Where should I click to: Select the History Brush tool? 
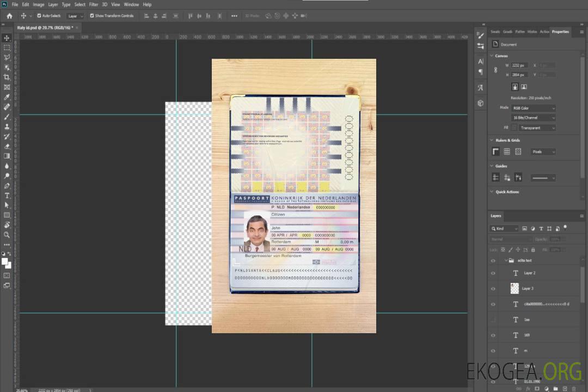[7, 136]
